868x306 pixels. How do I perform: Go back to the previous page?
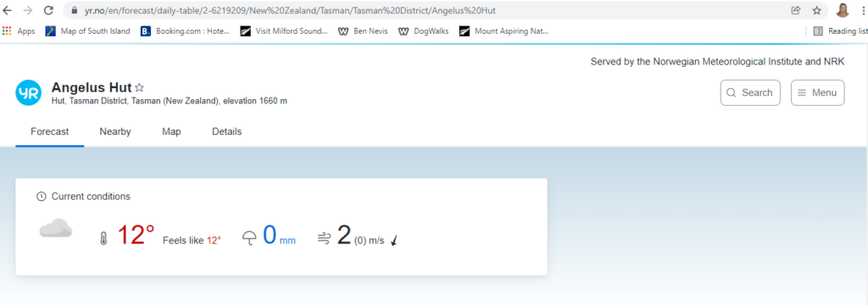click(8, 10)
